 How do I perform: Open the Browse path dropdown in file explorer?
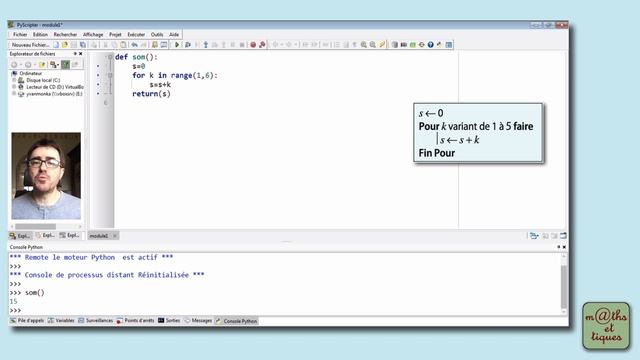click(x=54, y=64)
